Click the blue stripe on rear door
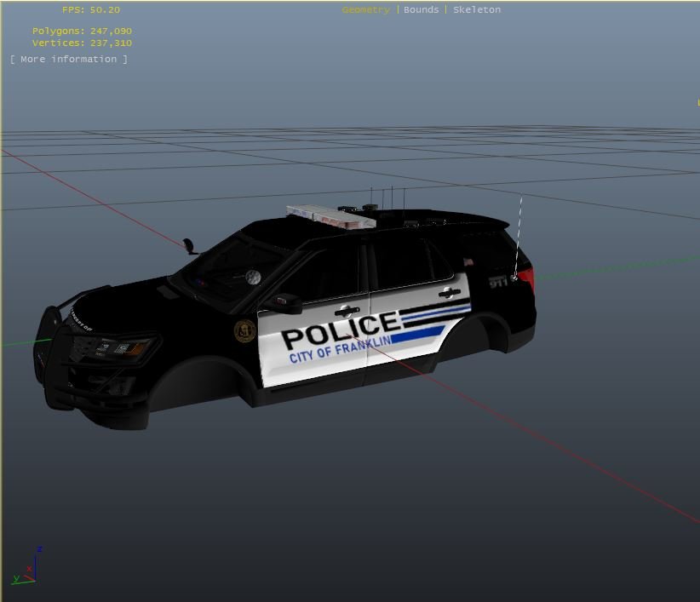 click(x=417, y=334)
